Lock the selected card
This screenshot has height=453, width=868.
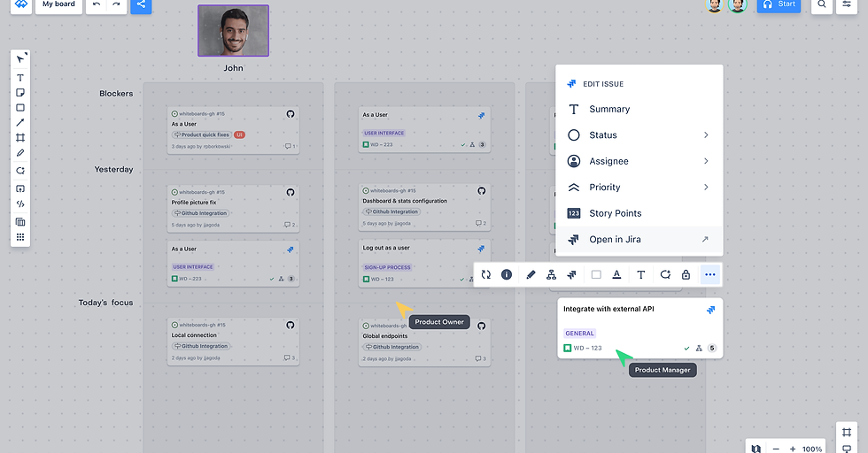686,274
